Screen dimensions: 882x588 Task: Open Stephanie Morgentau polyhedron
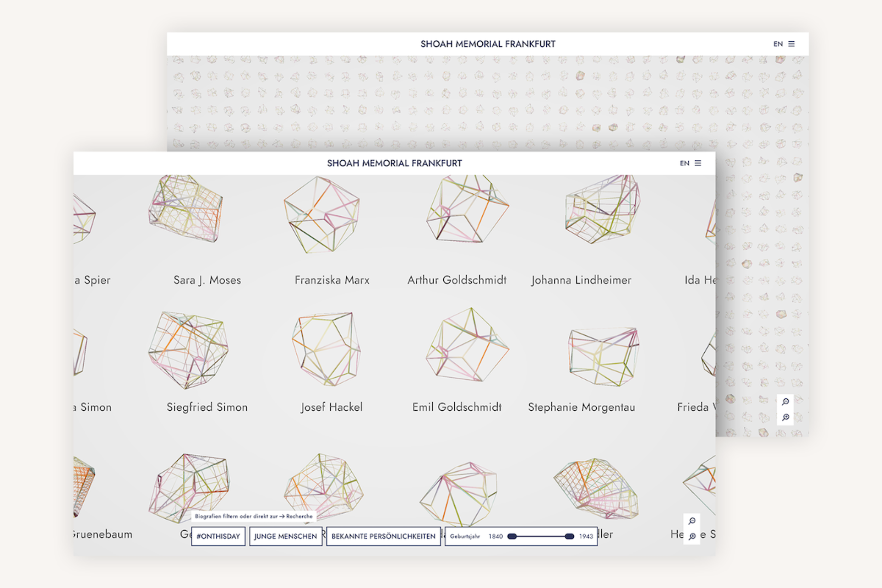603,356
